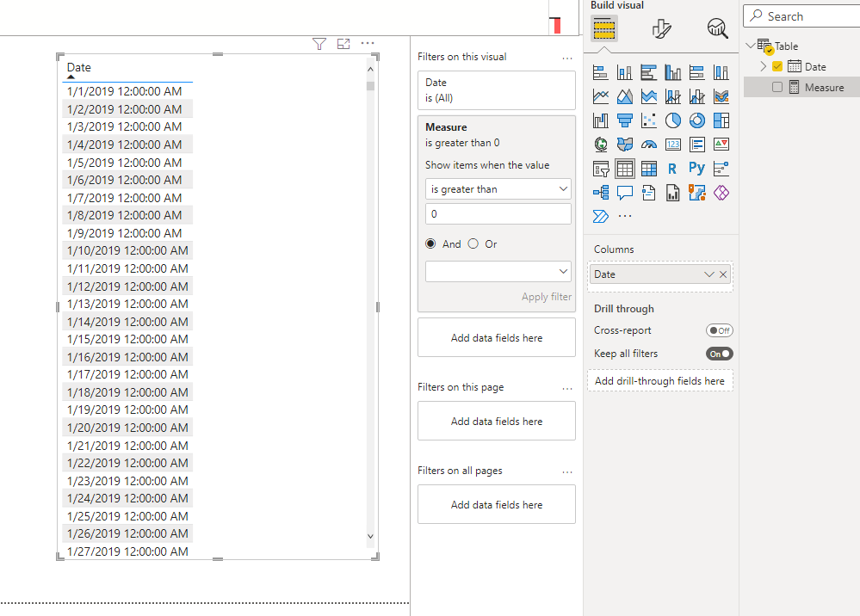
Task: Open options for Filters on all pages
Action: [x=567, y=471]
